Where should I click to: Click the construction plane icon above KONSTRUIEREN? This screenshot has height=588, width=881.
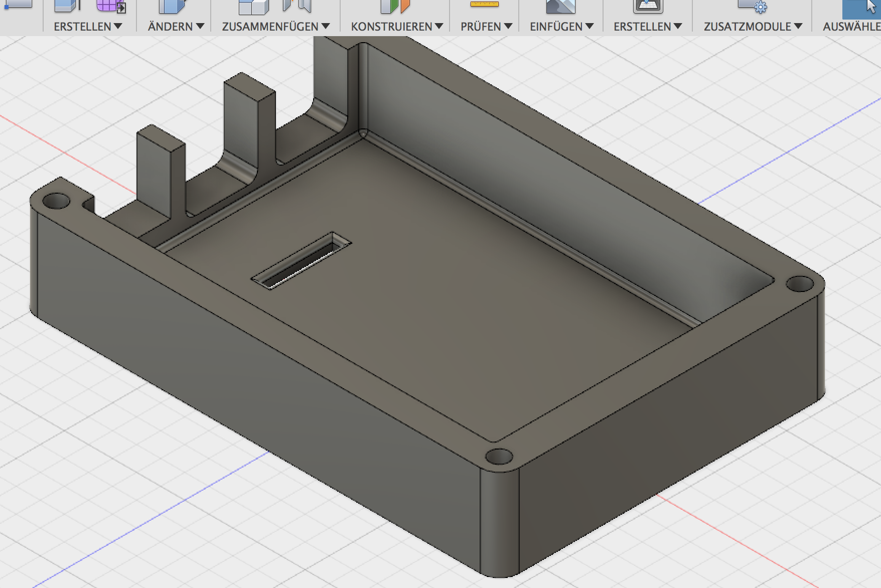tap(395, 6)
